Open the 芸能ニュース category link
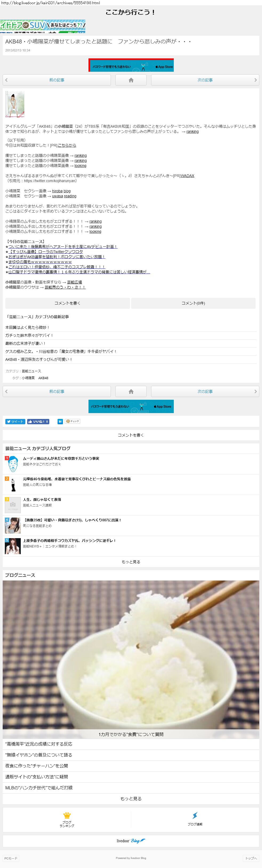The width and height of the screenshot is (262, 868). [x=31, y=371]
